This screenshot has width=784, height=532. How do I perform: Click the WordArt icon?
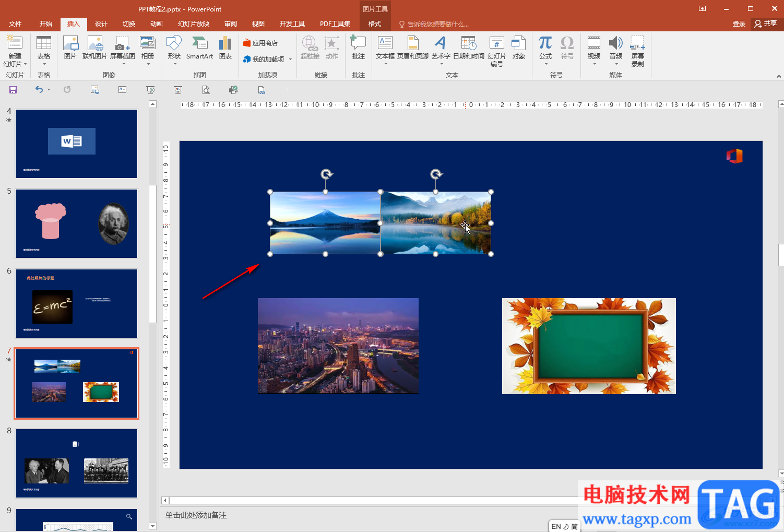[x=441, y=43]
